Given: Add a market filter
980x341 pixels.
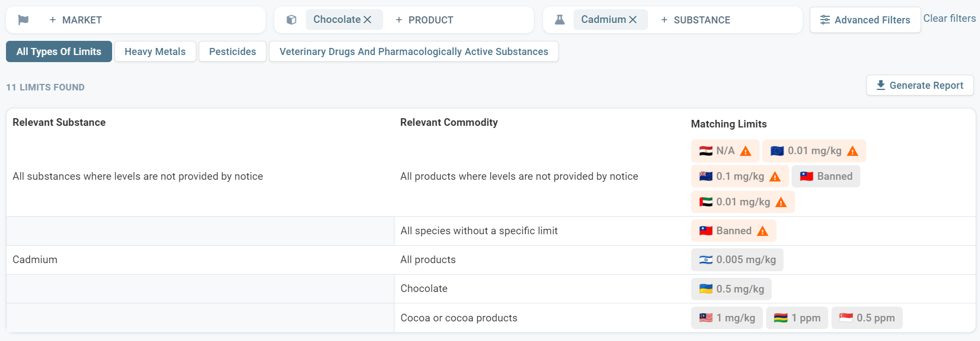Looking at the screenshot, I should 76,20.
